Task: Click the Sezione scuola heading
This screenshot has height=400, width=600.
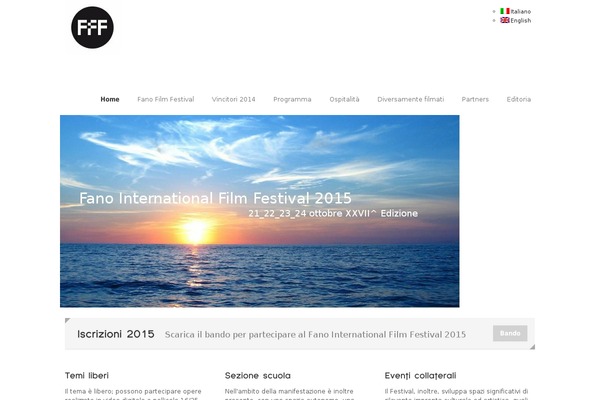Action: coord(258,376)
